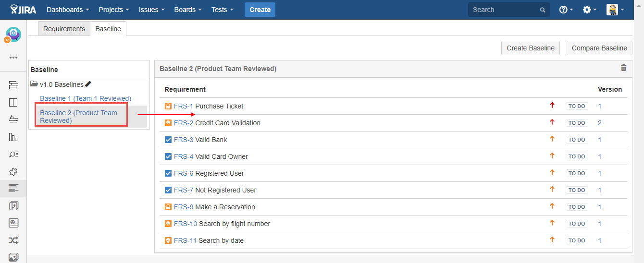Open the FRS-2 issue link
The width and height of the screenshot is (644, 263).
pos(184,123)
